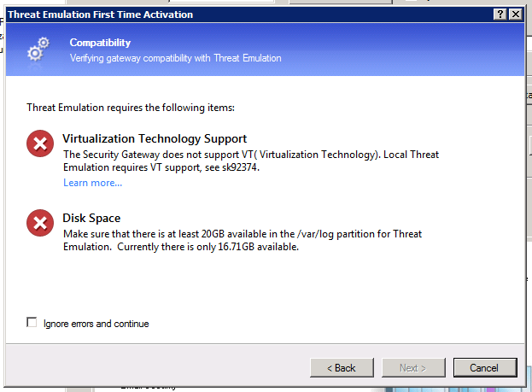Viewport: 532px width, 392px height.
Task: Click the gears icon beside Compatibility
Action: point(38,50)
